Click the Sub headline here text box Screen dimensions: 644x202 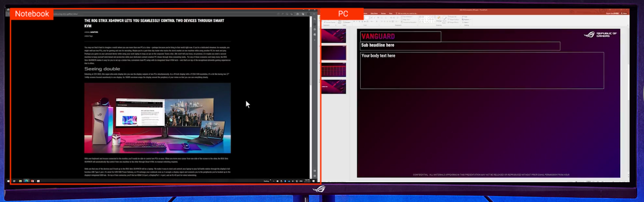(x=460, y=46)
